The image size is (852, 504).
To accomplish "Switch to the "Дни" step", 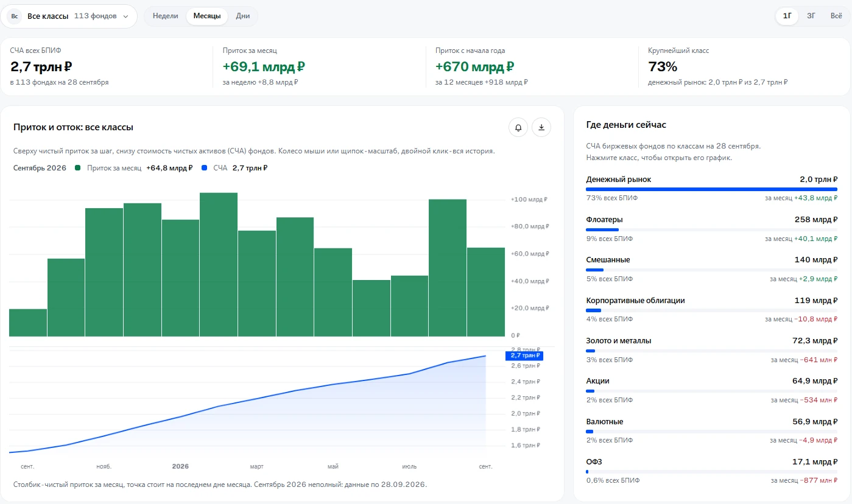I will pos(243,16).
